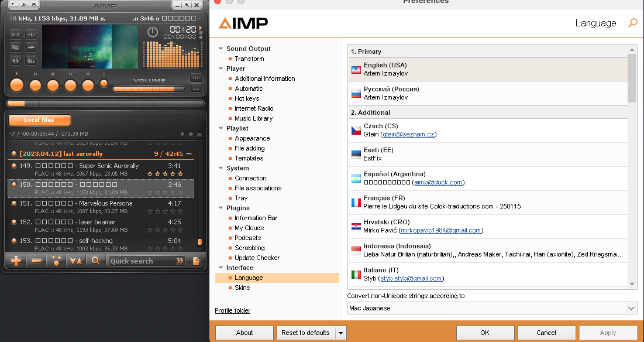The width and height of the screenshot is (644, 342).
Task: Collapse the 'last aurorally' playlist group
Action: click(189, 154)
